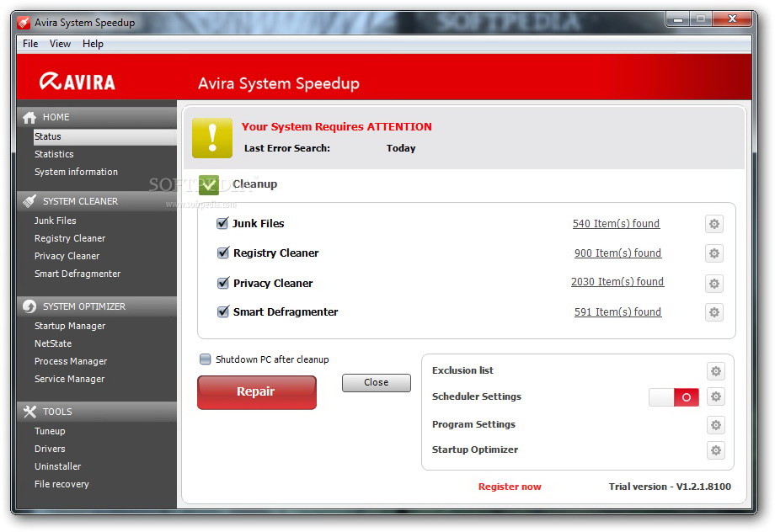
Task: Click the Tools wrench icon
Action: click(29, 412)
